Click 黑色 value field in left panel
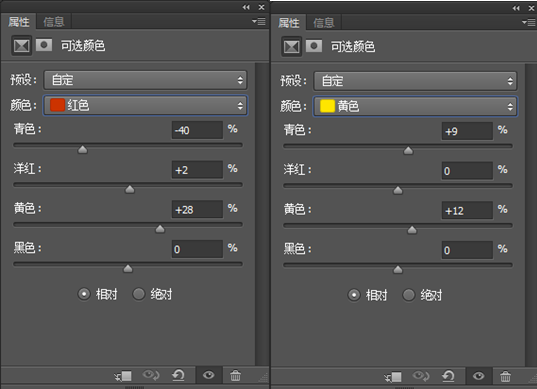This screenshot has height=389, width=537. tap(197, 249)
